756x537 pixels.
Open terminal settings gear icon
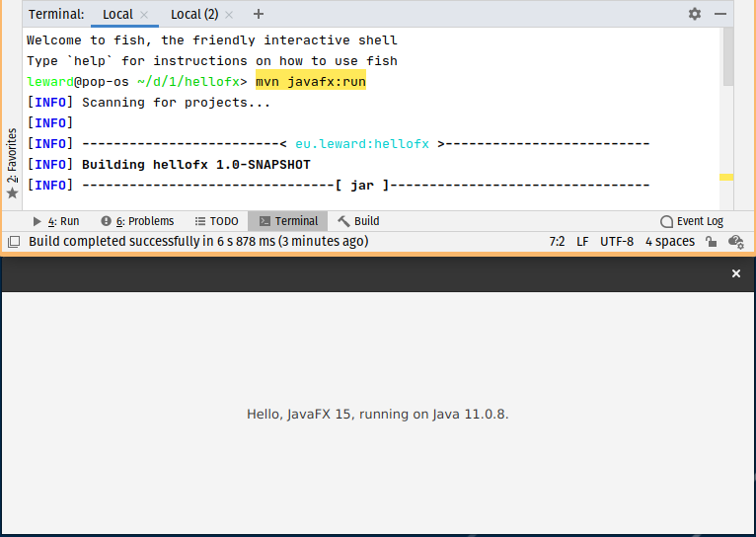point(694,14)
